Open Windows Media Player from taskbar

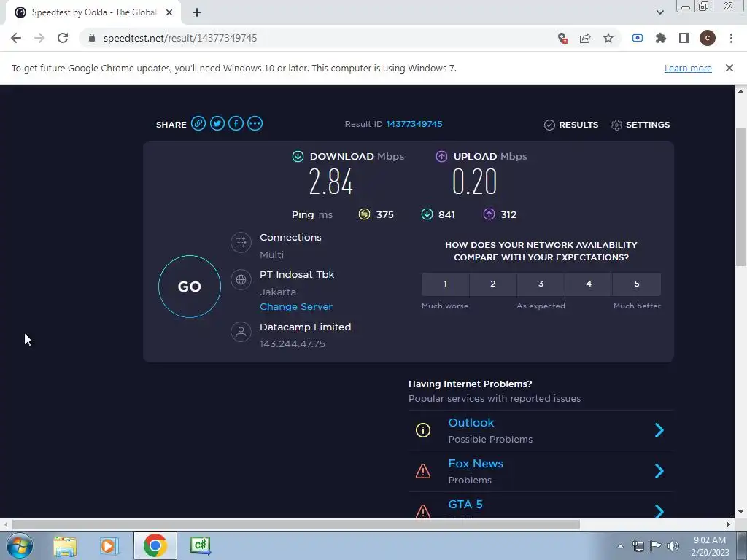coord(109,545)
